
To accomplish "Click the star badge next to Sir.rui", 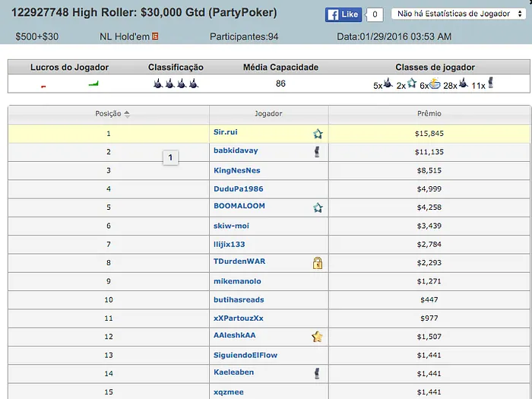I will (318, 134).
